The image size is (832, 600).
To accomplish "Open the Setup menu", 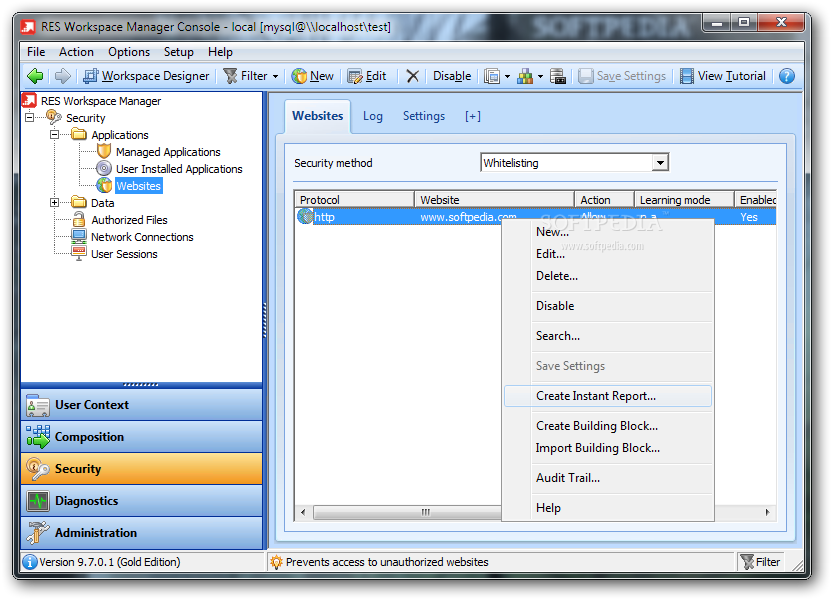I will click(178, 52).
